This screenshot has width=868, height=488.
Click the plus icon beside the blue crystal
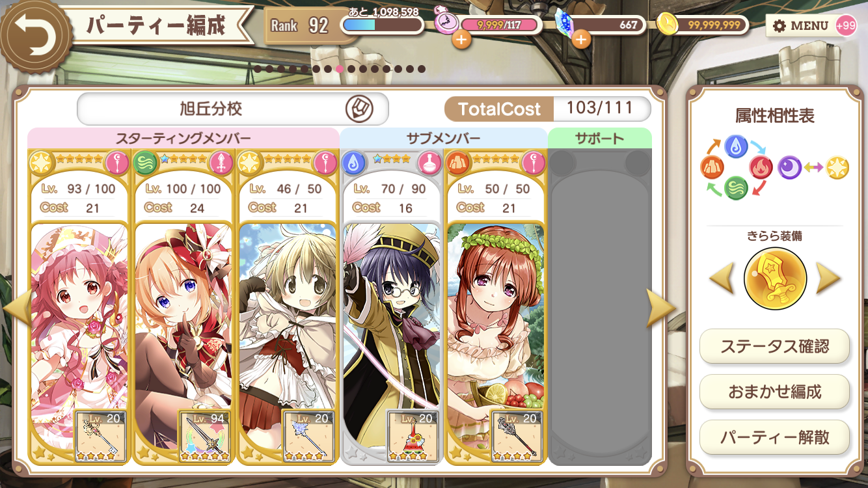click(581, 40)
